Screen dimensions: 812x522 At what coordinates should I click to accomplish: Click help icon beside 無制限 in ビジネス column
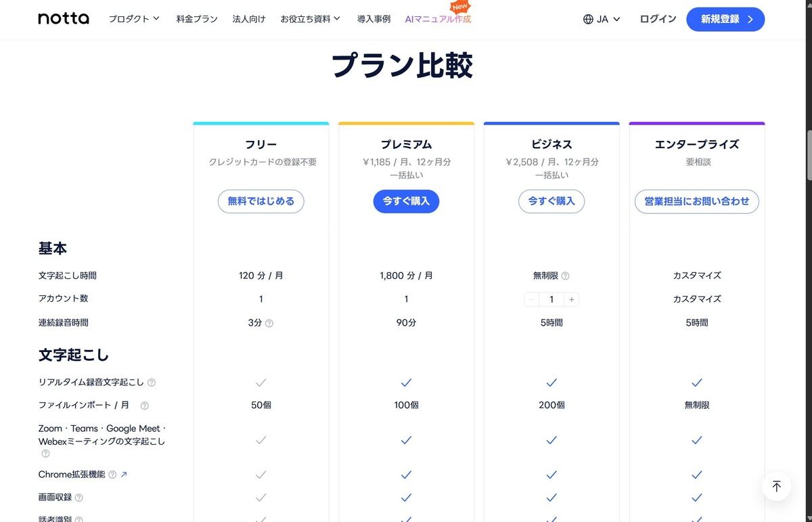pyautogui.click(x=565, y=276)
